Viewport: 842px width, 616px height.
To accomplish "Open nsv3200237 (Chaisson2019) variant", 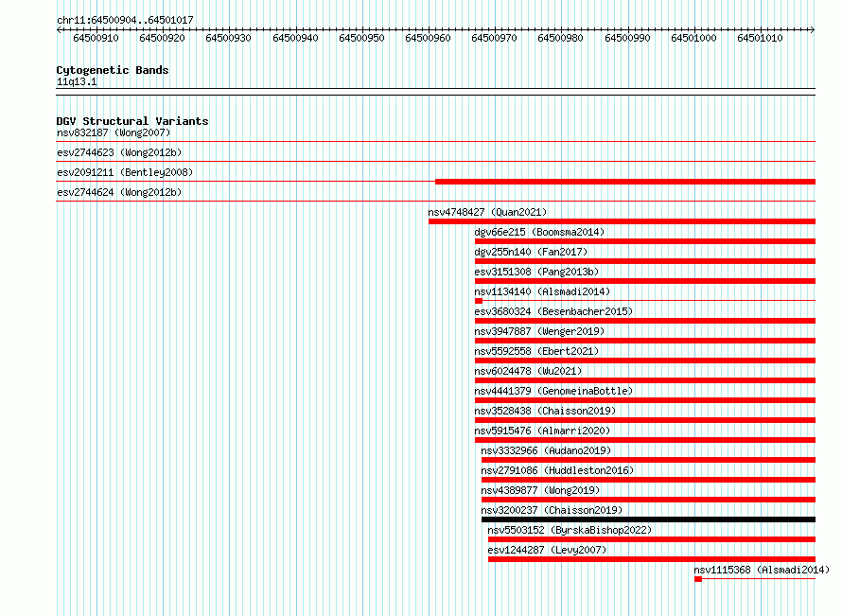I will (552, 510).
